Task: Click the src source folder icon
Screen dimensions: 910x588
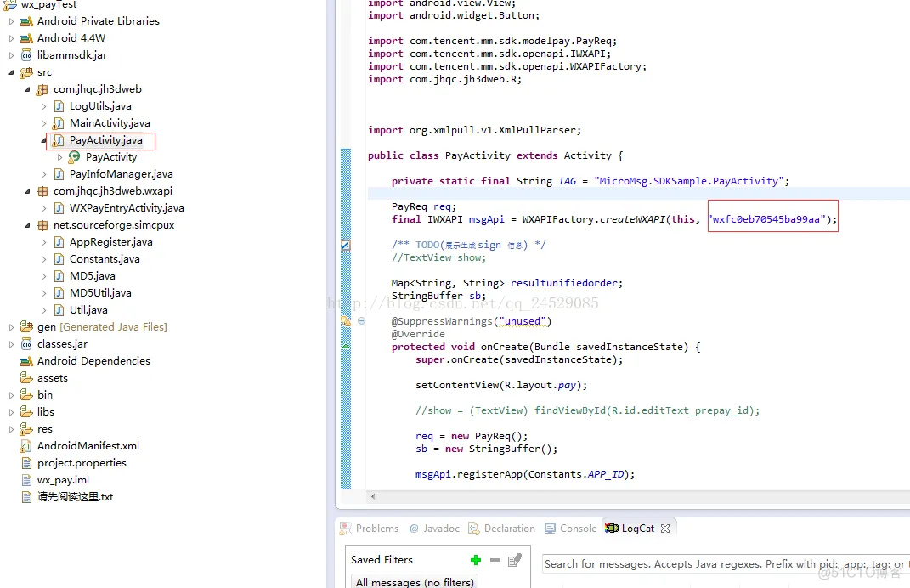Action: pos(26,72)
